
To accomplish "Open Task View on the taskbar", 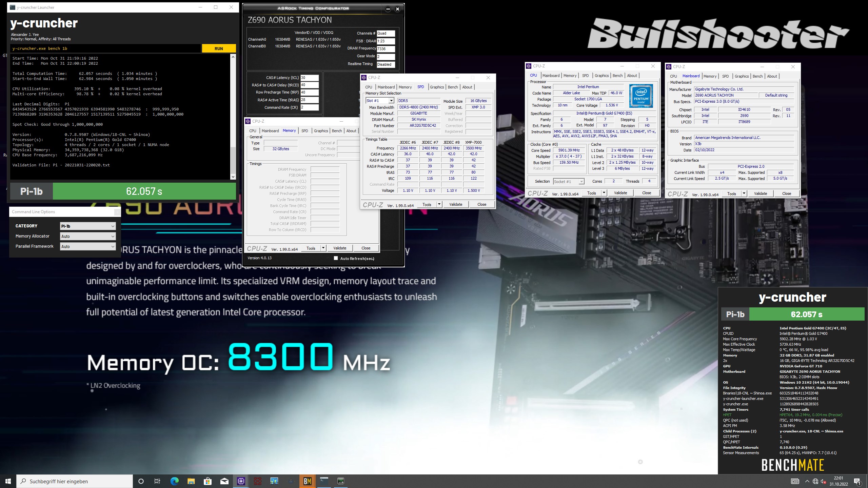I will tap(157, 481).
